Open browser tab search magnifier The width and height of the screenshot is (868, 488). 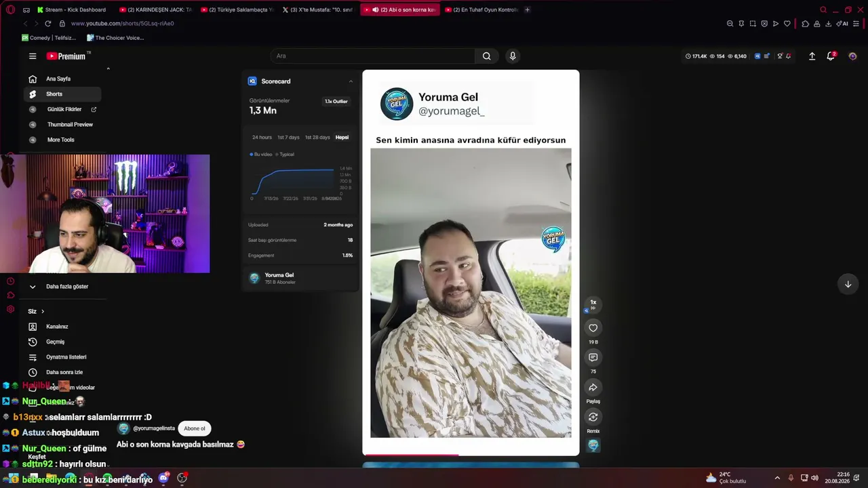pos(823,9)
